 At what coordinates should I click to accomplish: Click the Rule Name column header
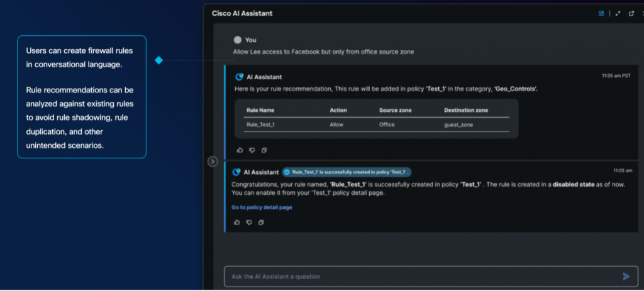tap(260, 110)
